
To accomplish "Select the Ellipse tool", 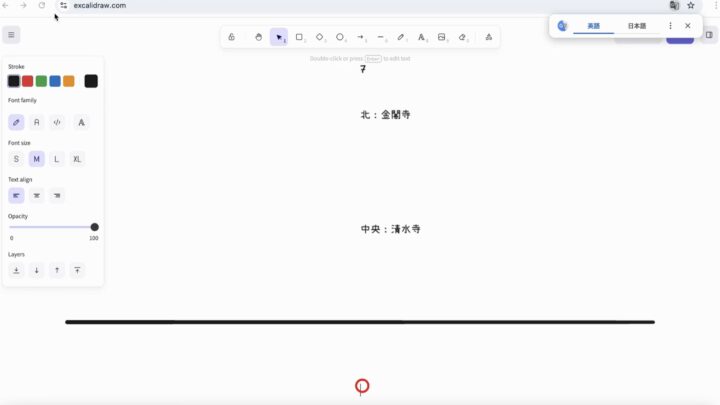I will 340,37.
